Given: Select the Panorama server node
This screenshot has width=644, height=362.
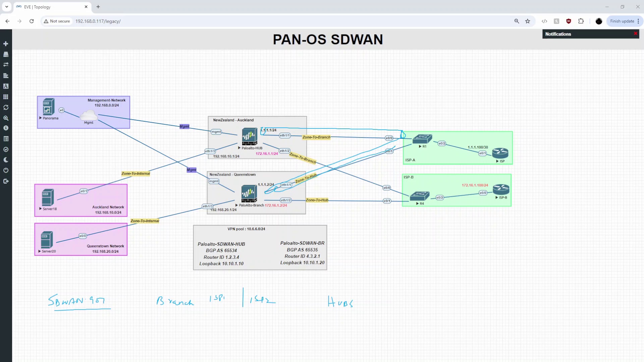Looking at the screenshot, I should click(48, 107).
